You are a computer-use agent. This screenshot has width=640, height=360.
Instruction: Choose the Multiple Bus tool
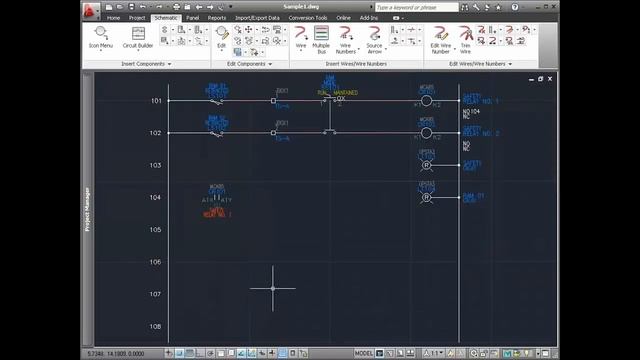click(321, 40)
